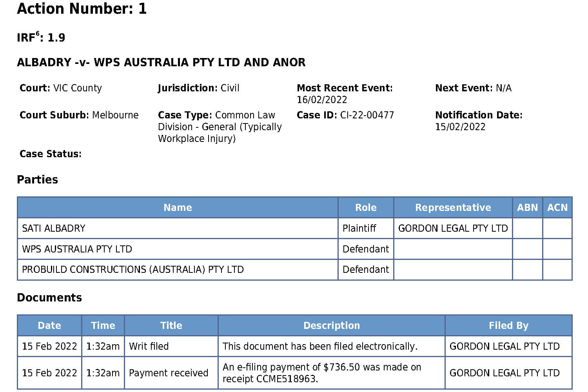Click GORDON LEGAL PTY LTD representative cell
Screen dimensions: 588x392
pos(453,228)
